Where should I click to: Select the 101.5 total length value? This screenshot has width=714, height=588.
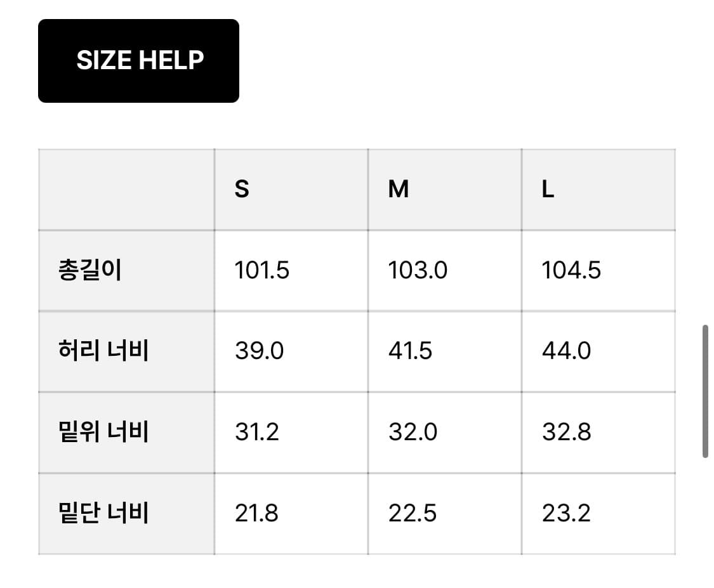[x=261, y=270]
